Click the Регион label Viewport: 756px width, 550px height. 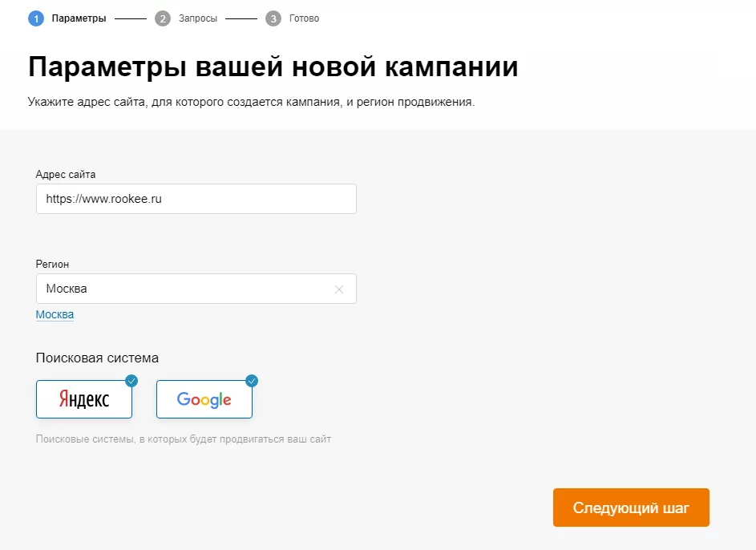click(53, 264)
